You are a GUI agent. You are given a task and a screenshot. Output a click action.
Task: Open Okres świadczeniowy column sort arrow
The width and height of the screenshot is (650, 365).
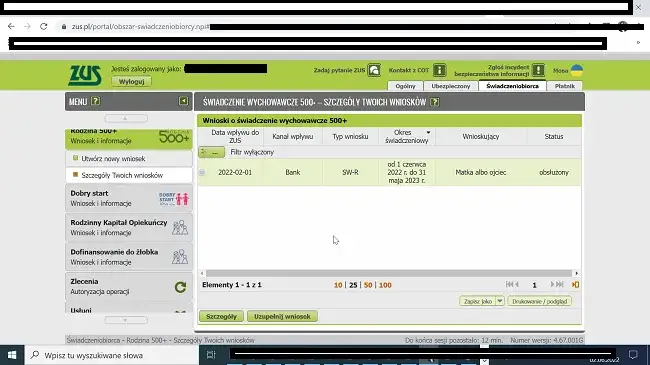(428, 132)
